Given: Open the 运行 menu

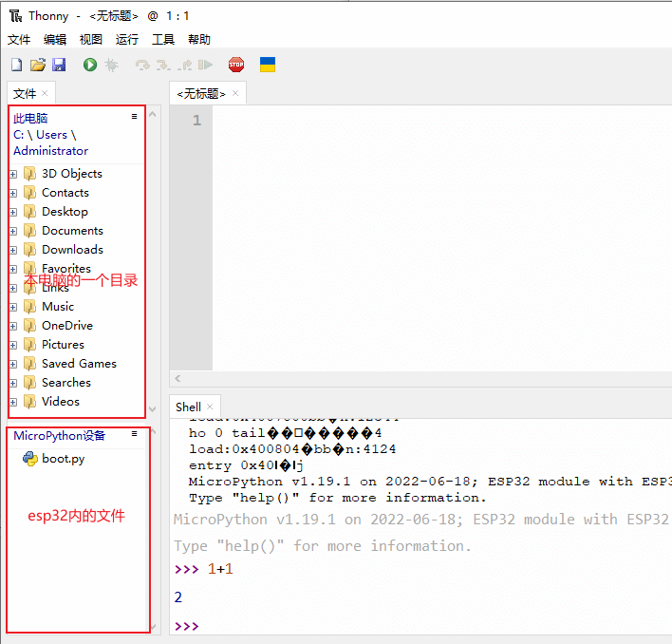Looking at the screenshot, I should (127, 39).
